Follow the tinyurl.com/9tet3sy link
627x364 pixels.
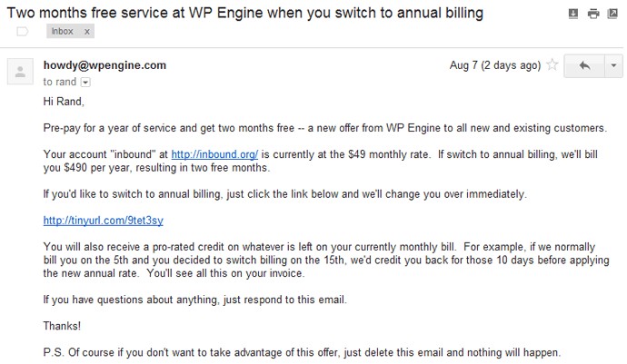click(x=104, y=221)
